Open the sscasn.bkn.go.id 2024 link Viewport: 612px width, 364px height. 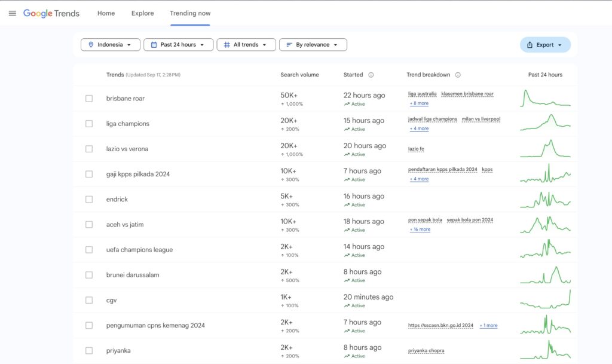[x=440, y=325]
